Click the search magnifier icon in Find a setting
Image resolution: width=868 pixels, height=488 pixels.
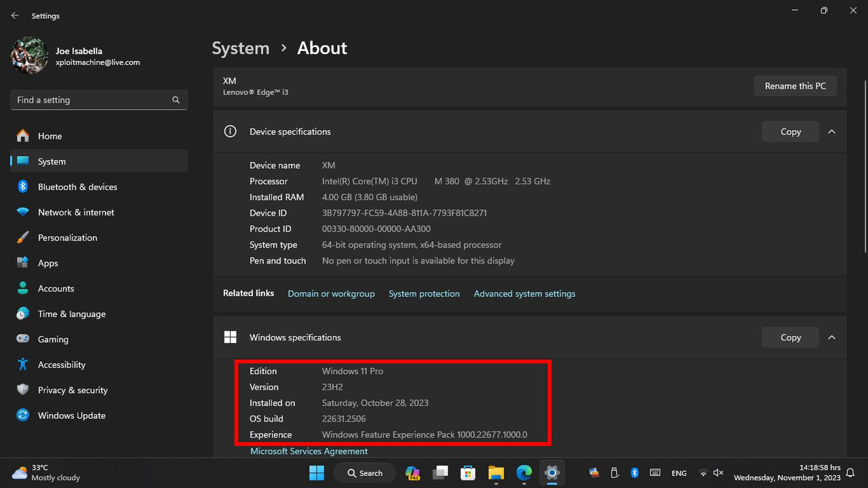coord(176,100)
